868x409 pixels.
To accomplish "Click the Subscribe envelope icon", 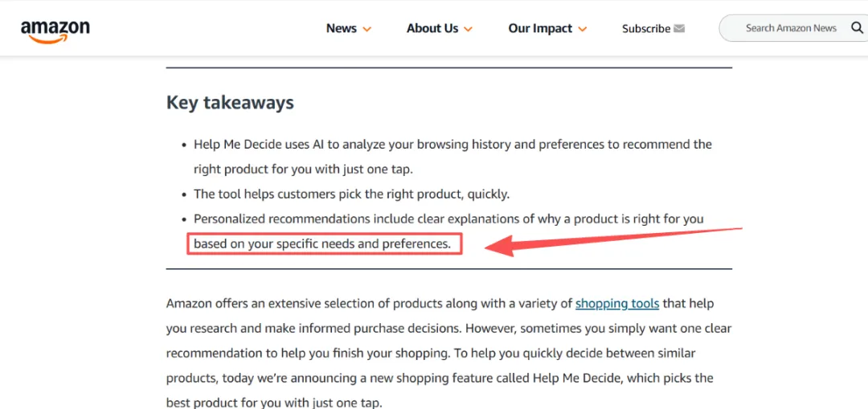I will click(x=679, y=28).
